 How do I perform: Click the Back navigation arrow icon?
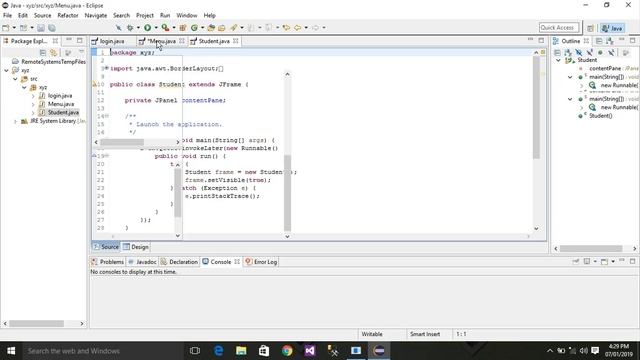pos(298,28)
